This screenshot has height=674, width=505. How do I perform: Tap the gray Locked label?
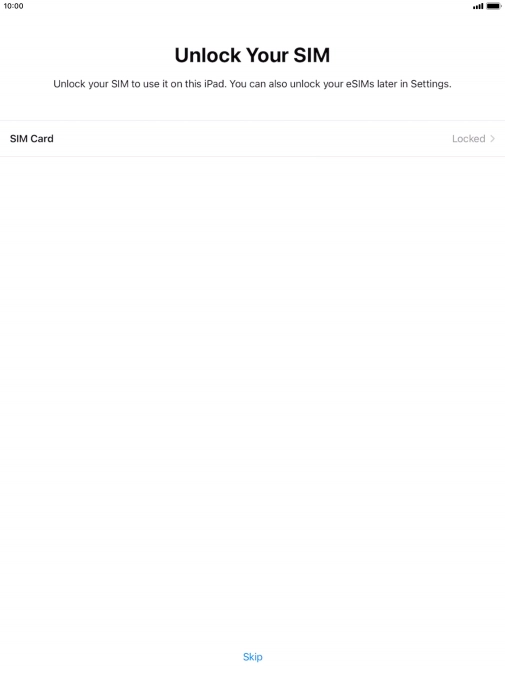[x=468, y=138]
